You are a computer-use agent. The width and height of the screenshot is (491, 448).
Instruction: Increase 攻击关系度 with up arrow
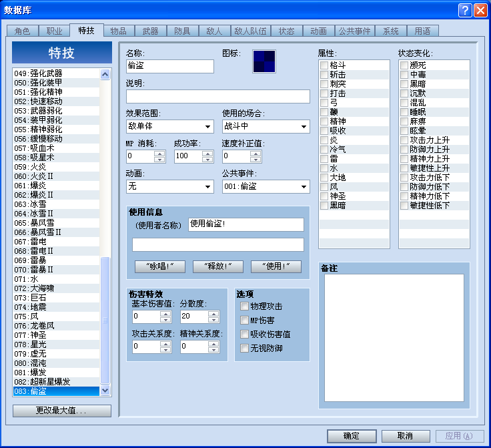pos(165,344)
